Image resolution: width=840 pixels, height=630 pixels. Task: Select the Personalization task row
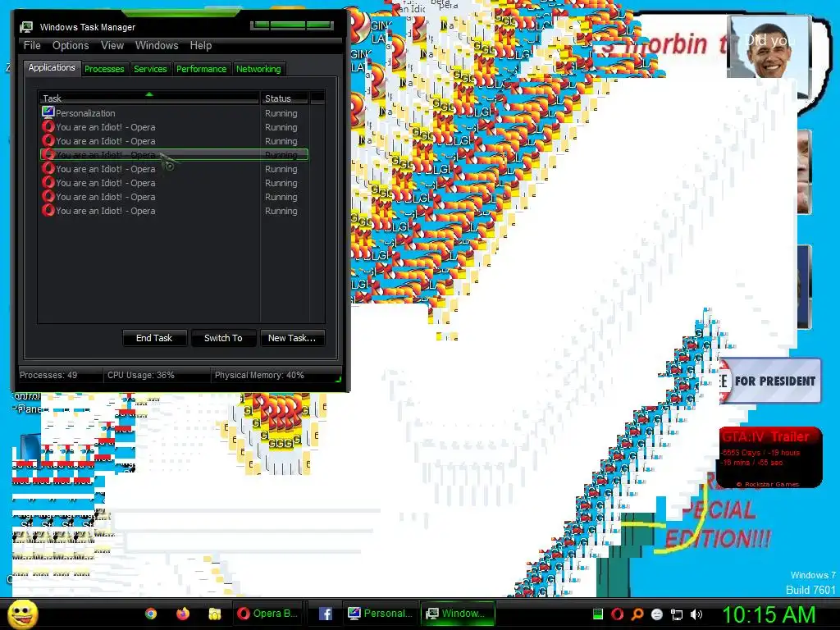click(x=174, y=113)
